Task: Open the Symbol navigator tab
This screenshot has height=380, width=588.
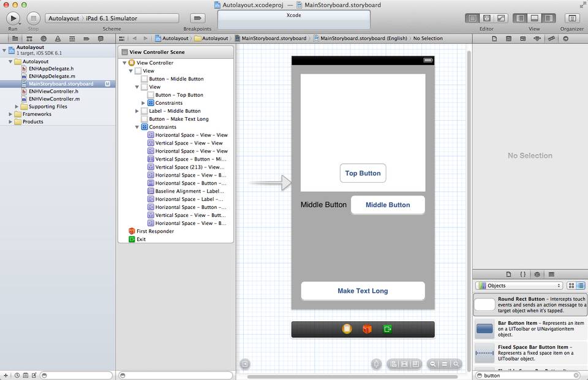Action: click(29, 38)
